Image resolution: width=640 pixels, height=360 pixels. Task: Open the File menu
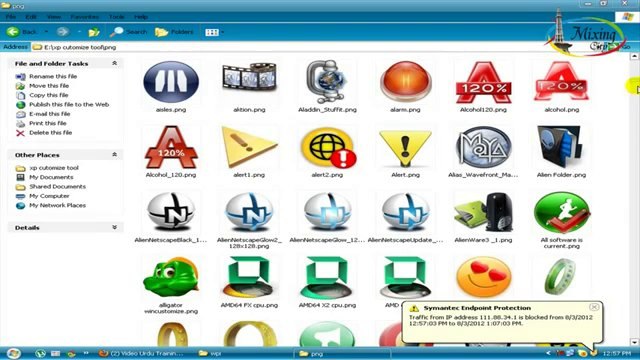[11, 17]
